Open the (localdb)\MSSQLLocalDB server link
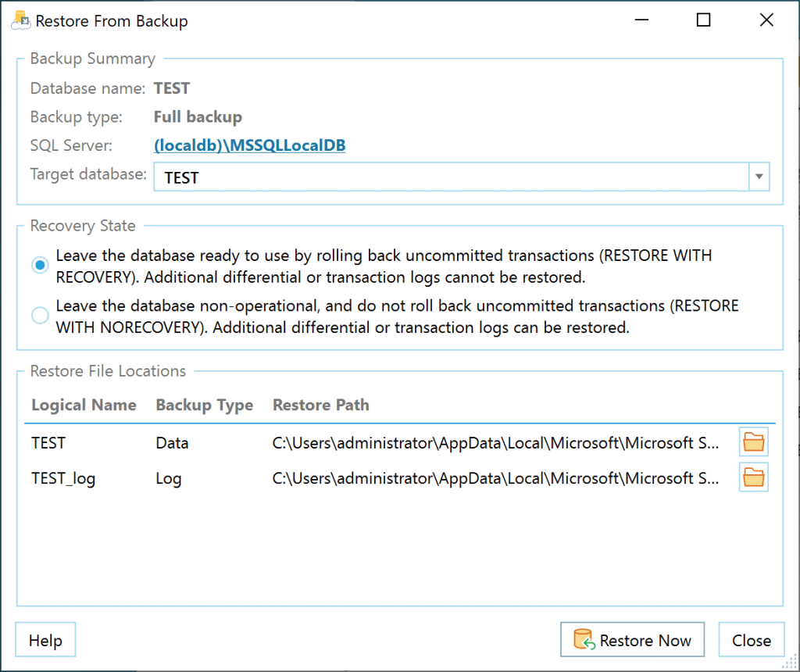 pyautogui.click(x=249, y=145)
